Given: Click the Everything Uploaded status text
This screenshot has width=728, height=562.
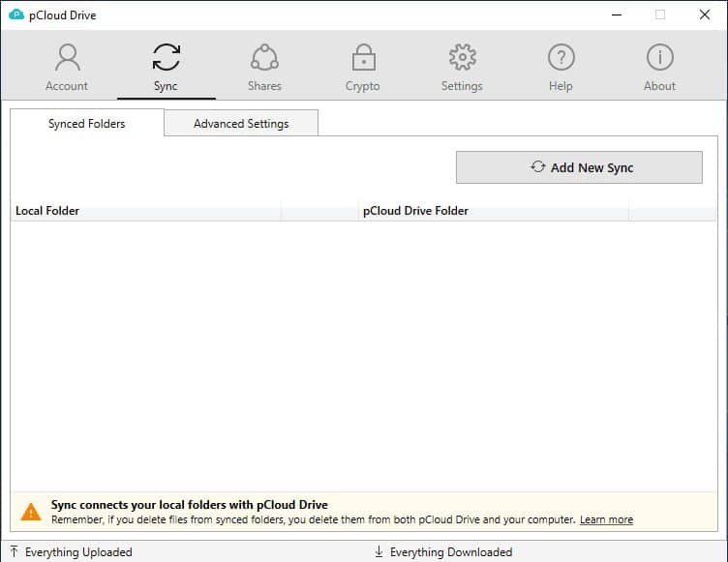Looking at the screenshot, I should tap(78, 551).
